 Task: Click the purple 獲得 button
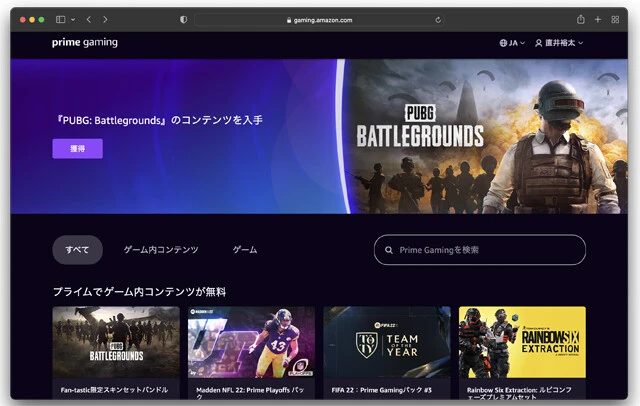click(77, 148)
